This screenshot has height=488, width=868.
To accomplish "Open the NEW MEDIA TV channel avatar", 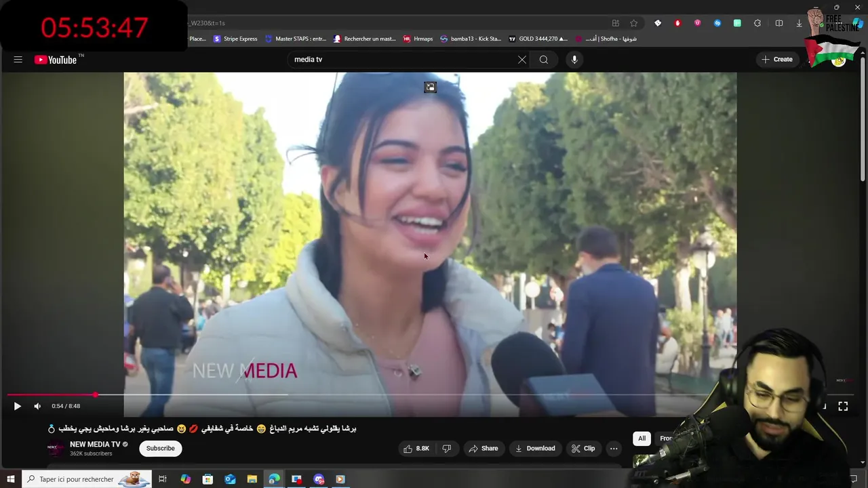I will pos(56,448).
